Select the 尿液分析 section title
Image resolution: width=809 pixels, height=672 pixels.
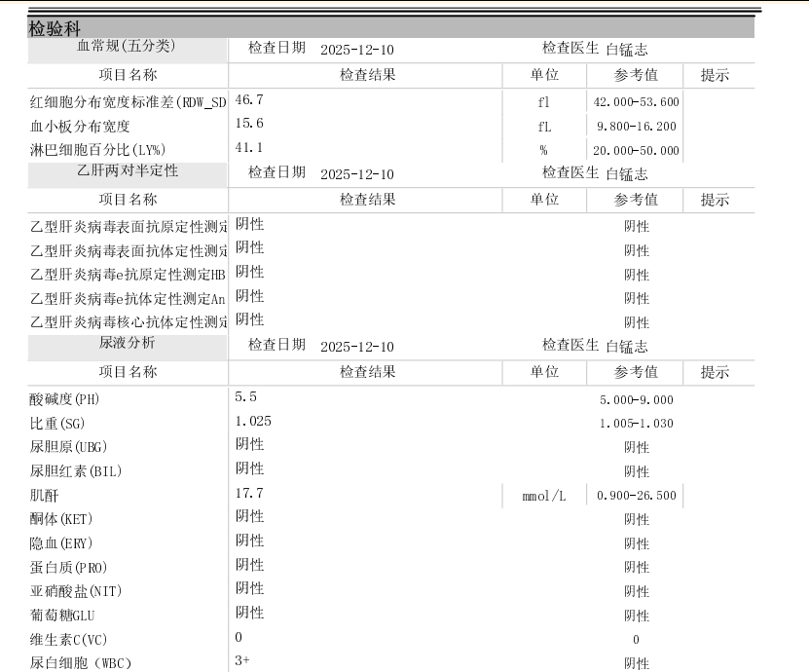point(127,344)
